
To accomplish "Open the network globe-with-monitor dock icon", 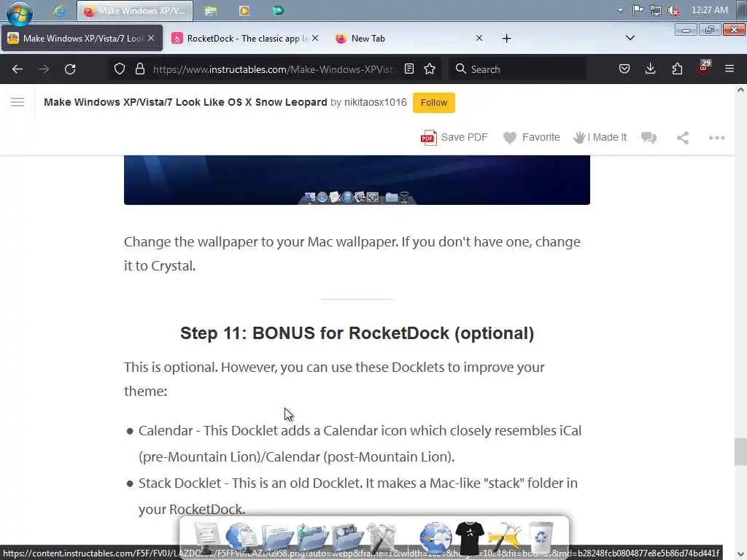I will click(241, 538).
